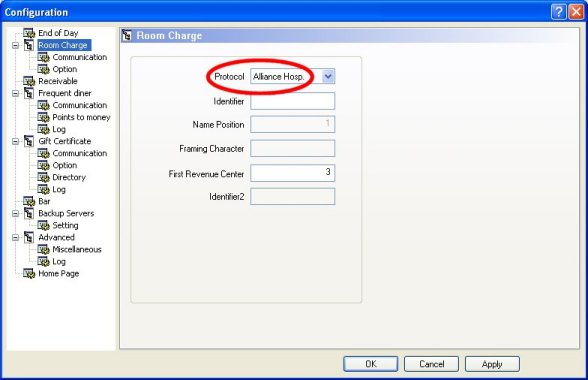Select the Gift Certificate tree item
This screenshot has height=380, width=588.
[x=64, y=141]
